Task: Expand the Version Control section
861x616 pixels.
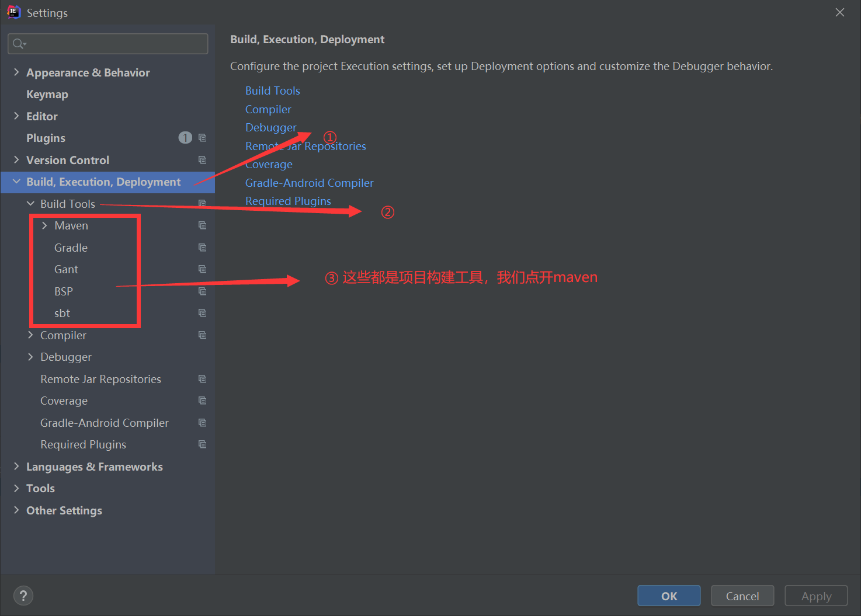Action: click(x=16, y=160)
